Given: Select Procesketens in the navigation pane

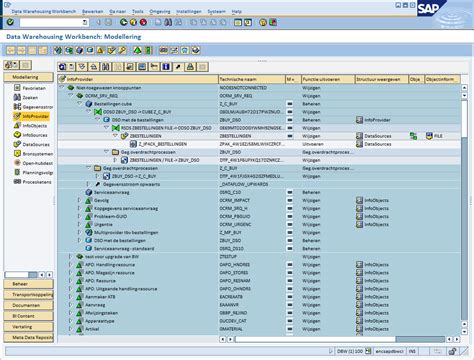Looking at the screenshot, I should click(x=37, y=182).
